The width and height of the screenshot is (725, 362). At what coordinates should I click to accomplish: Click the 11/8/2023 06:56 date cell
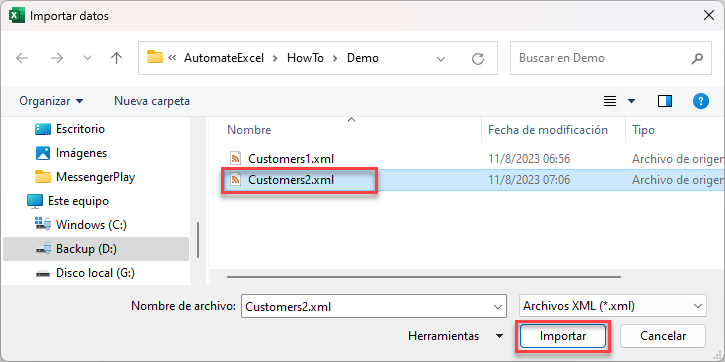tap(529, 159)
